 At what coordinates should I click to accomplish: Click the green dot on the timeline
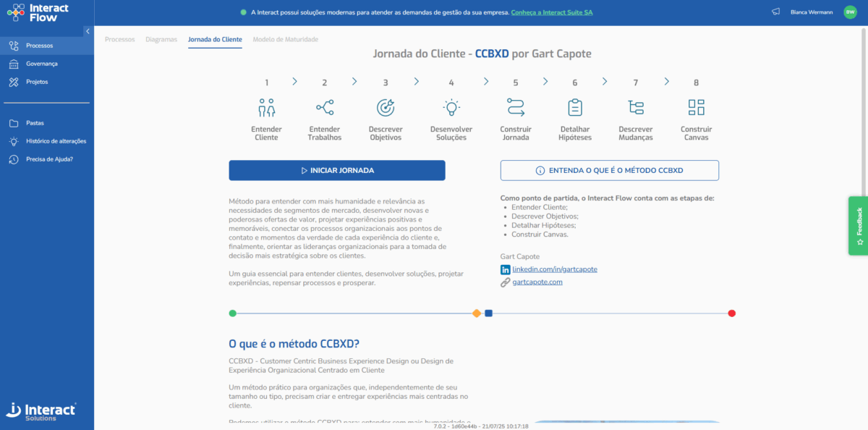tap(232, 313)
